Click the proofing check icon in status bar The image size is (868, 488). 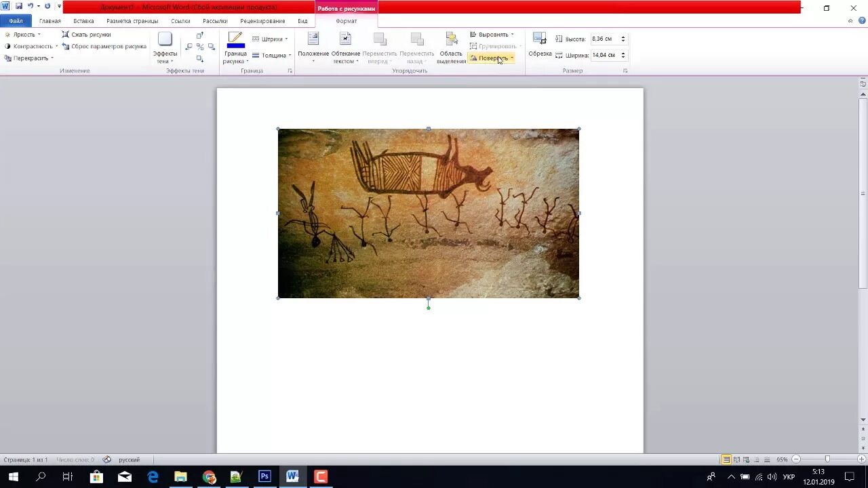(107, 460)
